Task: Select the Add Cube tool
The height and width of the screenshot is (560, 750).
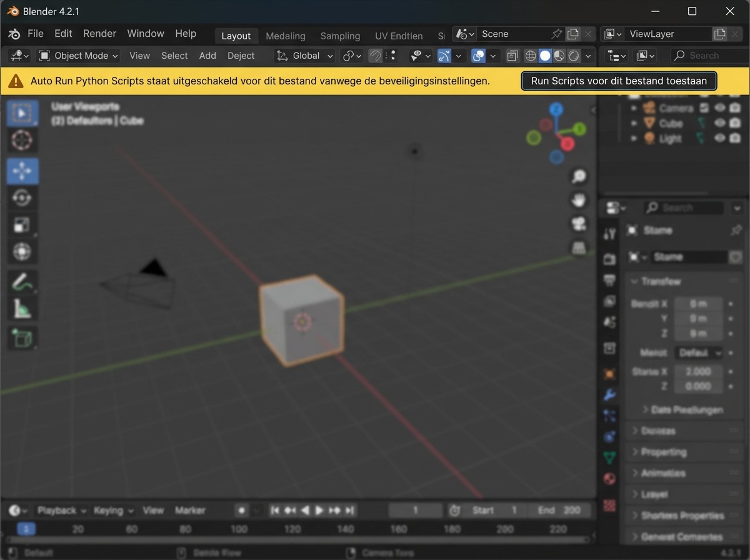Action: 22,338
